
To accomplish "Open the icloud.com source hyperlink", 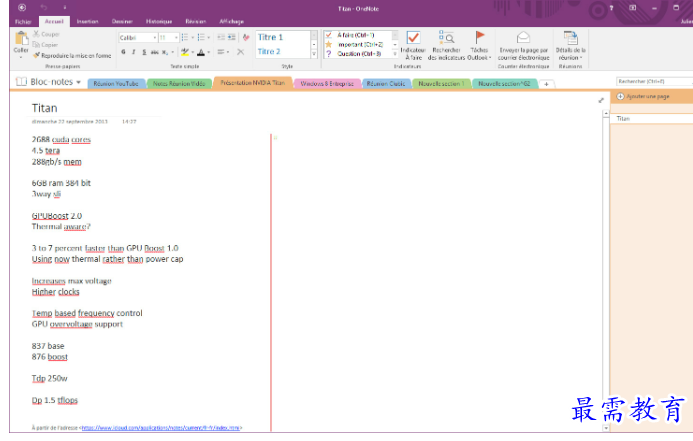I will (161, 428).
